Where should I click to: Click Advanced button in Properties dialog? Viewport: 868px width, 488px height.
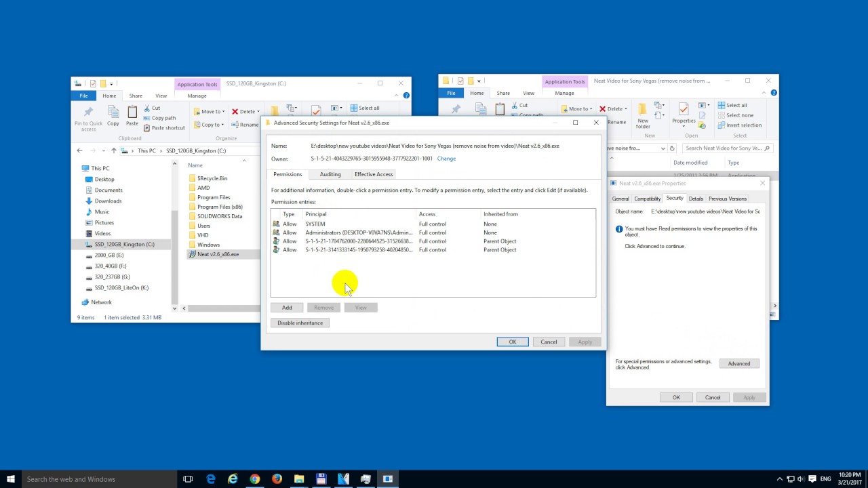tap(739, 363)
